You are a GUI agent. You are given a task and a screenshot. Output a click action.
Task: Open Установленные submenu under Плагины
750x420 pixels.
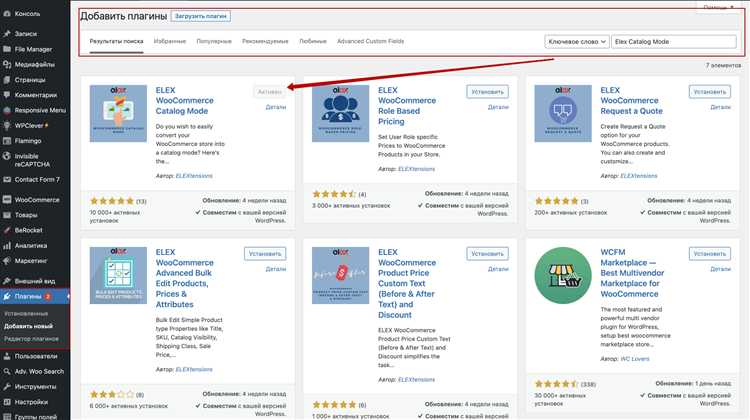26,314
